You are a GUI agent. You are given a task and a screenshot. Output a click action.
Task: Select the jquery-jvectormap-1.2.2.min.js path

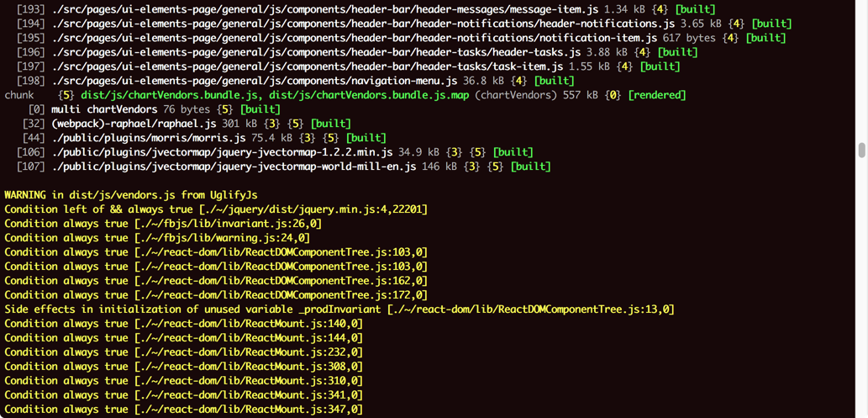(222, 152)
